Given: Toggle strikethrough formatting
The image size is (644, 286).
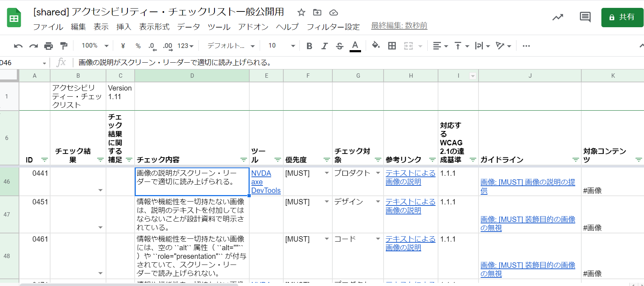Looking at the screenshot, I should pos(340,46).
